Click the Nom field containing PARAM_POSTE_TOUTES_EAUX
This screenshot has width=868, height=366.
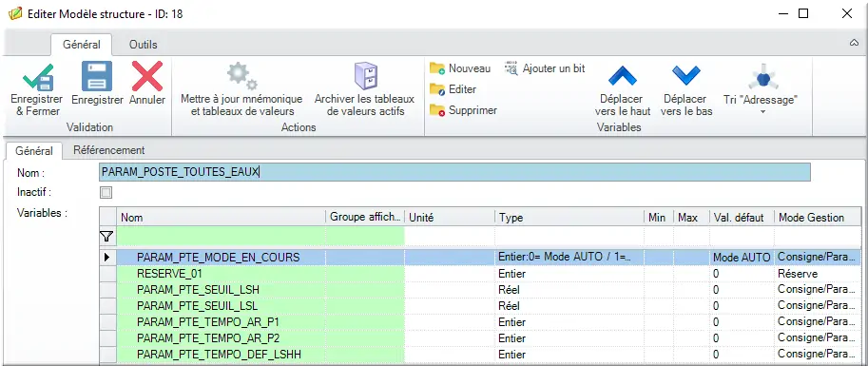pos(454,172)
